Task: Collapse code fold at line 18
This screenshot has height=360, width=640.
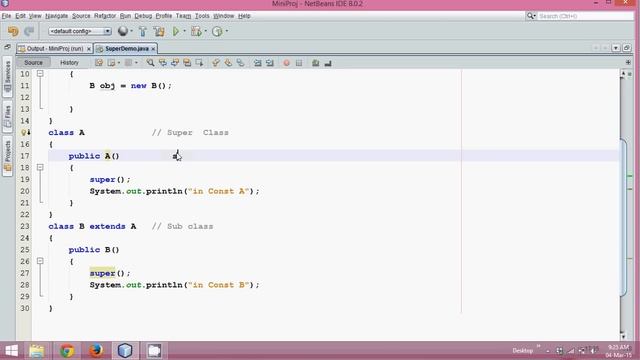Action: 40,167
